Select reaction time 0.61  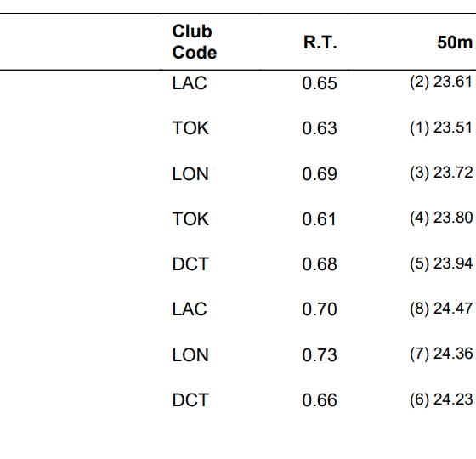[319, 219]
